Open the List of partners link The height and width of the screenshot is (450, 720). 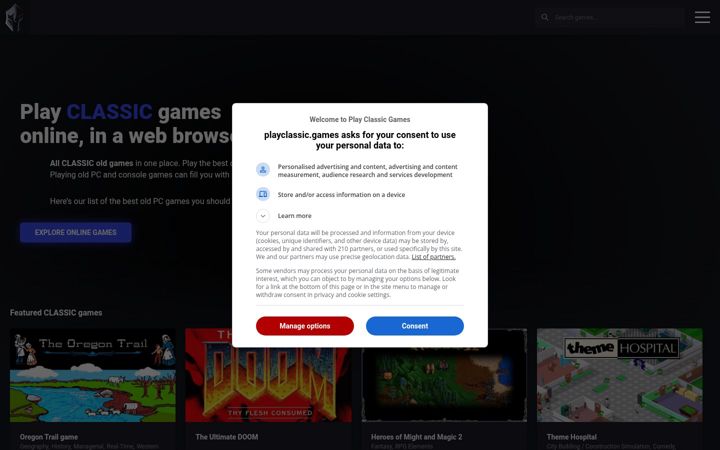point(433,257)
